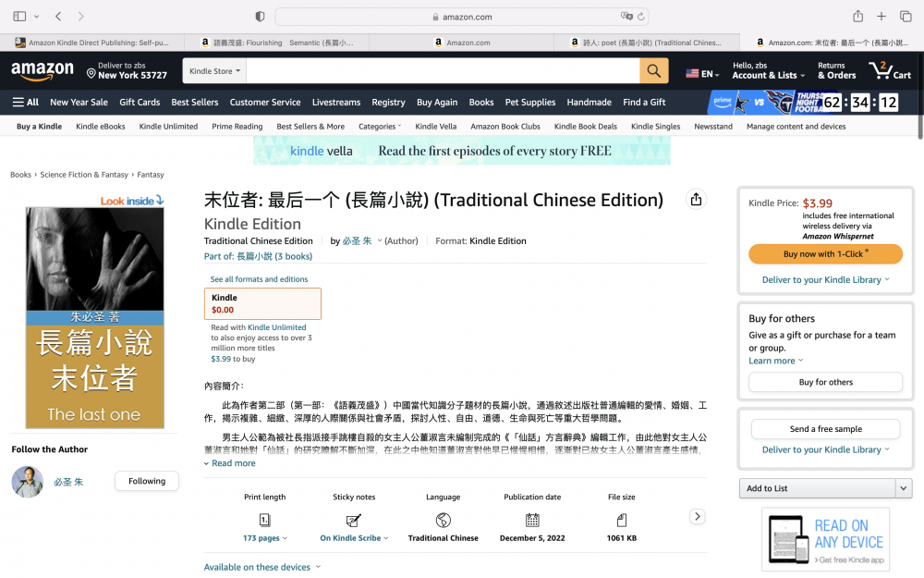This screenshot has height=578, width=924.
Task: Select the Kindle $0.00 format option
Action: click(x=262, y=303)
